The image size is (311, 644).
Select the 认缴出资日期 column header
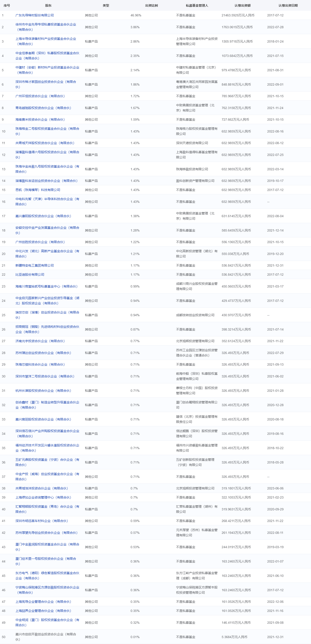coord(288,5)
